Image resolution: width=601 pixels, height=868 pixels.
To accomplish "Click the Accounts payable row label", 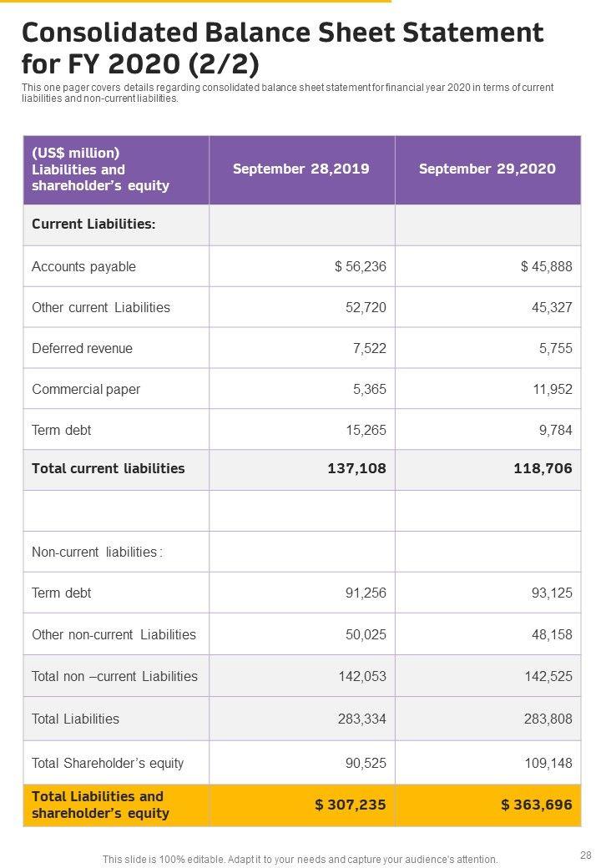I will point(83,266).
